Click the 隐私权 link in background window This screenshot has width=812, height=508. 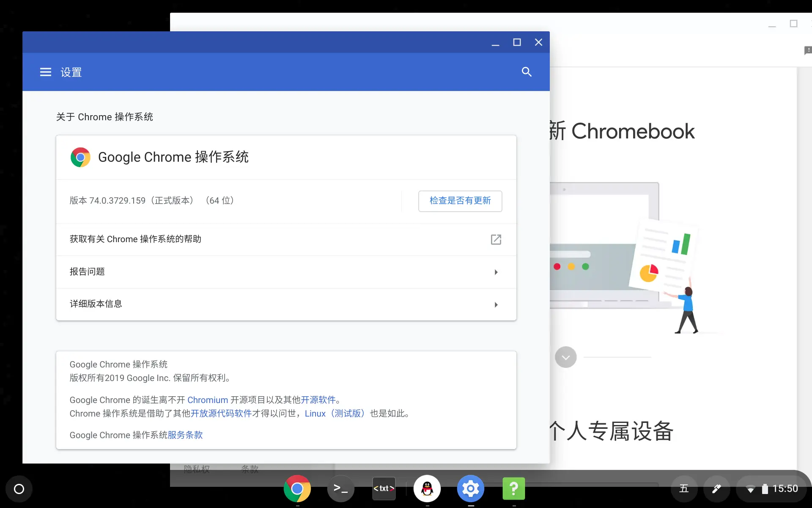(x=197, y=469)
